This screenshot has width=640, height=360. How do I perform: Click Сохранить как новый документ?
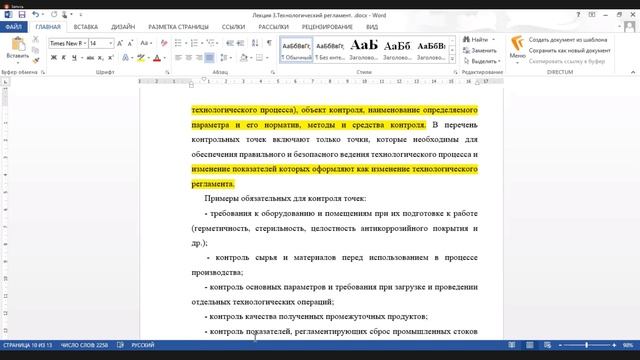(569, 51)
